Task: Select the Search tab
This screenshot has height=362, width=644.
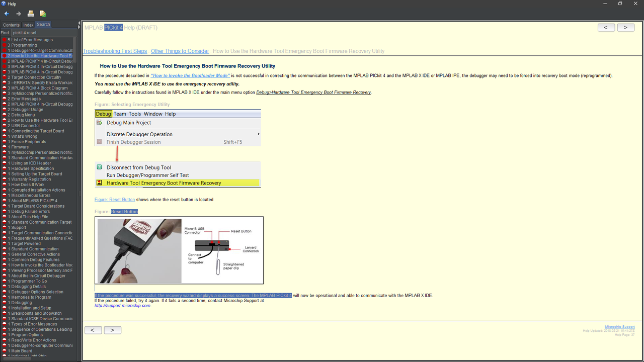Action: click(x=43, y=24)
